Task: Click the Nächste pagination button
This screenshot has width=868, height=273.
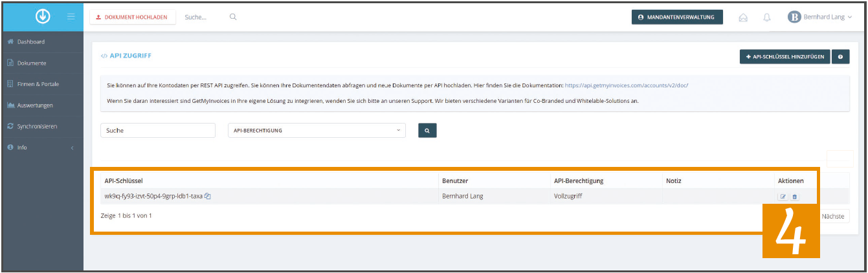Action: click(x=832, y=217)
